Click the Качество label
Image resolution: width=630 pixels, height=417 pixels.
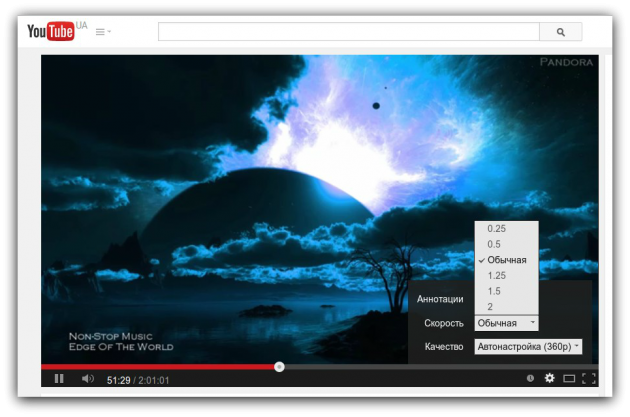444,346
